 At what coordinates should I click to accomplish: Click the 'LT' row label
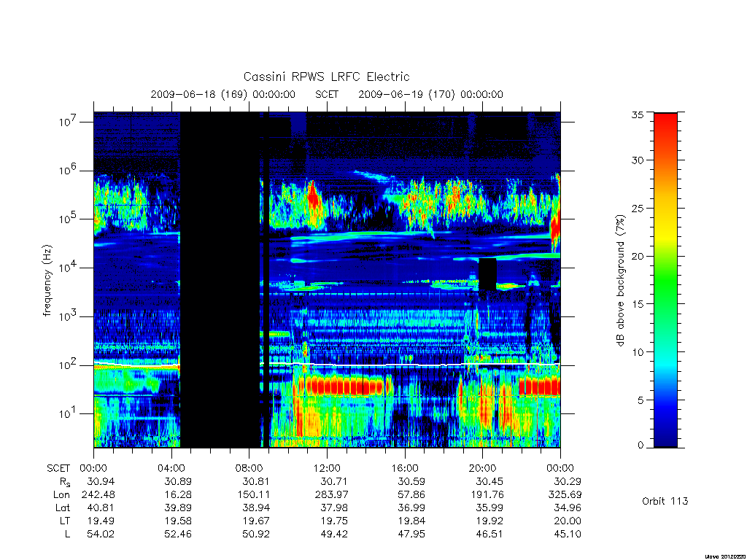65,521
